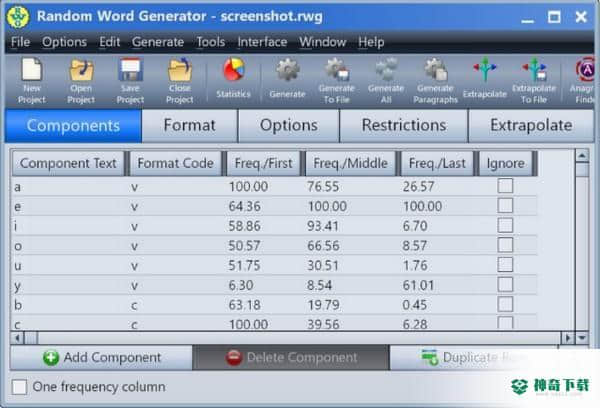Sort by Format Code column header
This screenshot has height=408, width=600.
click(x=175, y=163)
